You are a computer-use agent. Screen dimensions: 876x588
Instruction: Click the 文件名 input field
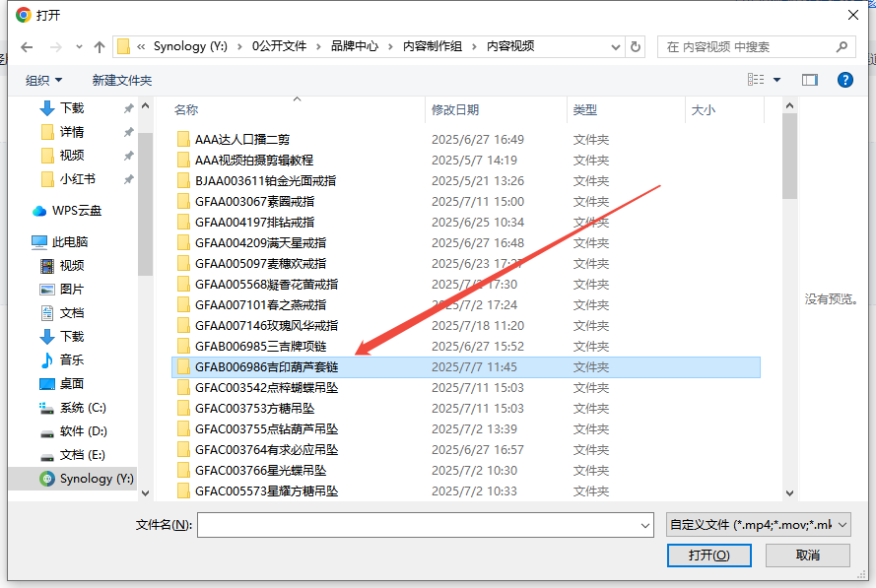(424, 525)
